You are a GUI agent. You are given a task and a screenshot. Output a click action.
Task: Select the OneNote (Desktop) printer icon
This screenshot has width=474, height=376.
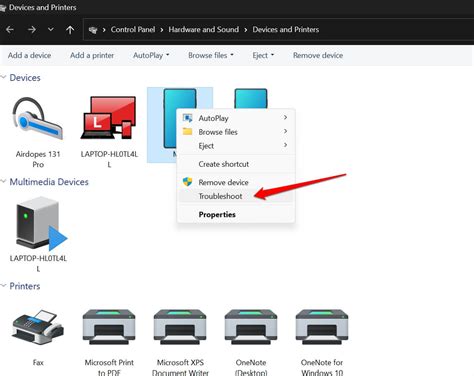click(251, 327)
